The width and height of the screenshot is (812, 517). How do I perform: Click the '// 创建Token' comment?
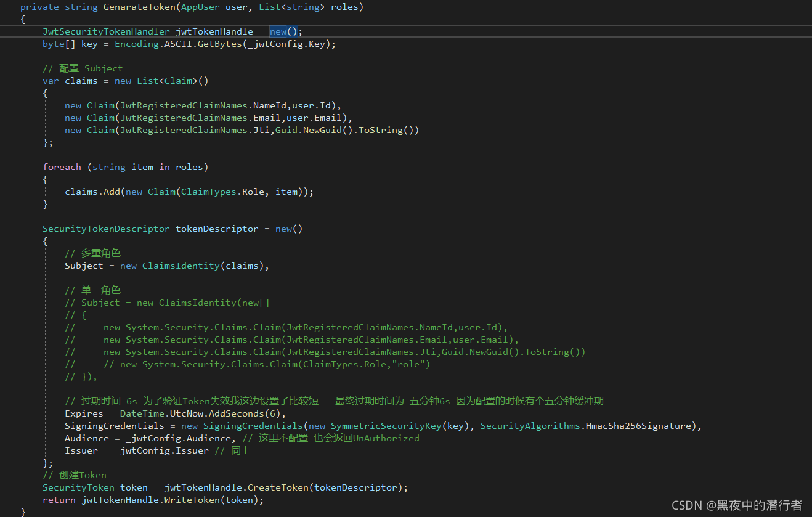(x=75, y=475)
